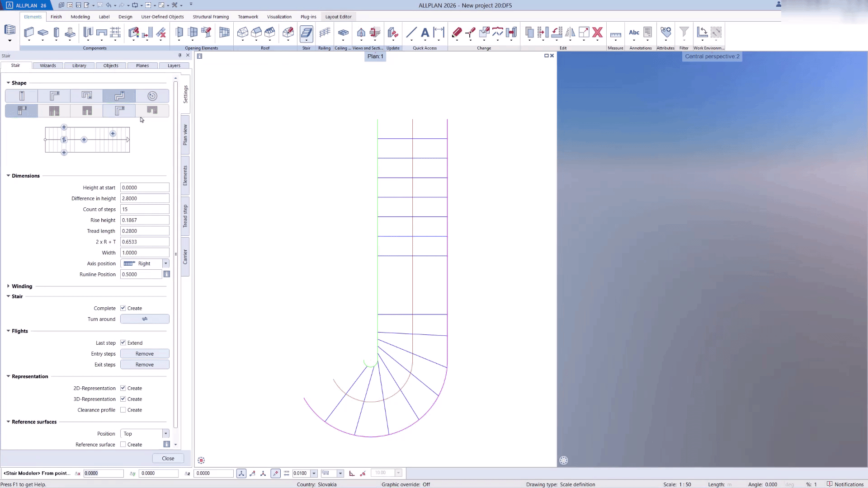Switch to the Wizards tab

48,66
